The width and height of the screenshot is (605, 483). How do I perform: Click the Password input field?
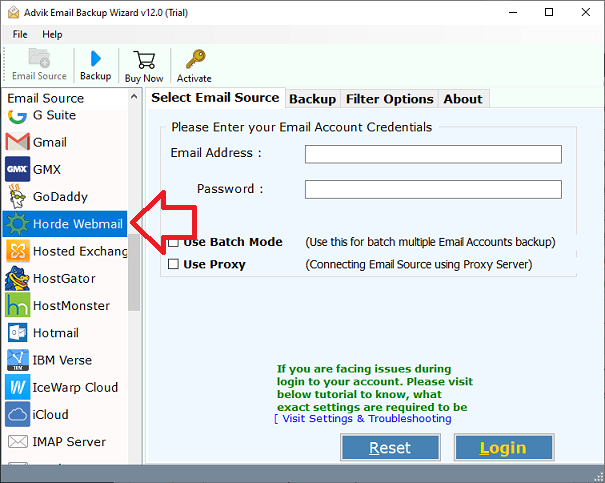433,189
